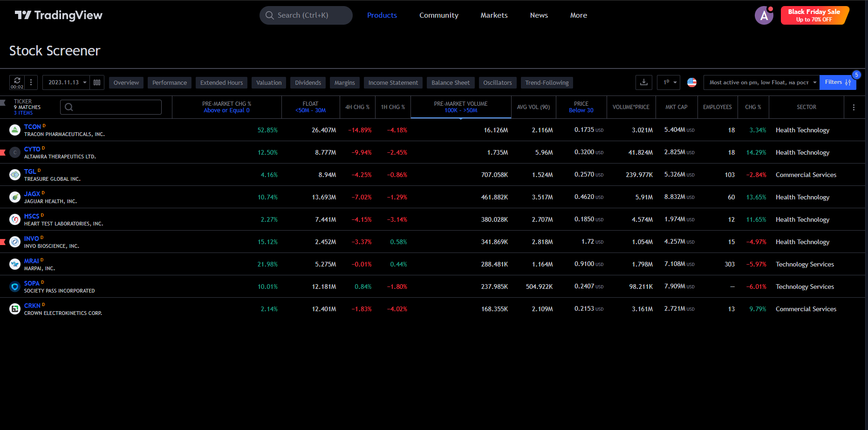This screenshot has height=430, width=868.
Task: Click the CYTO company logo
Action: click(x=15, y=152)
